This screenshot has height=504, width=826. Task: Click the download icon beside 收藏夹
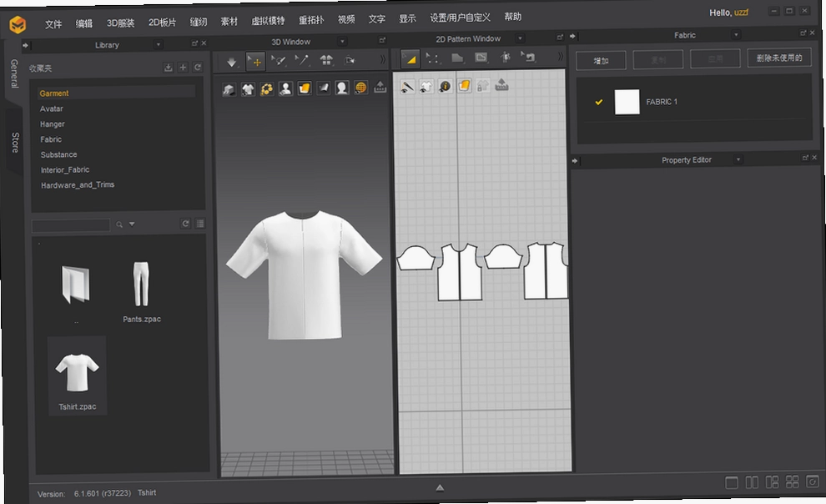pyautogui.click(x=168, y=68)
